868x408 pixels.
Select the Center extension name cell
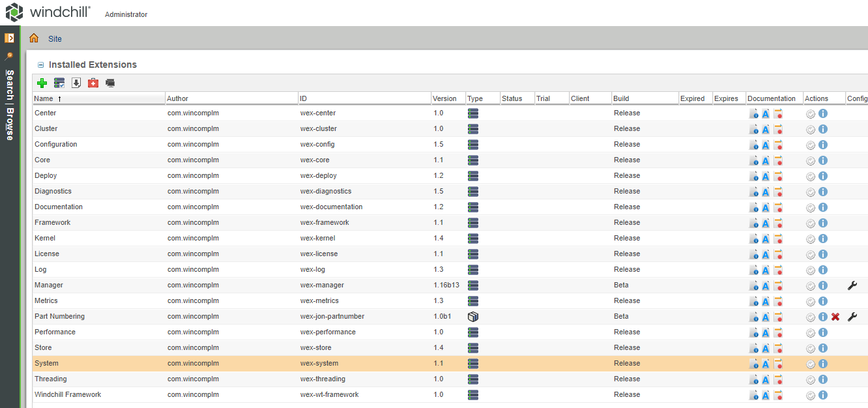[x=46, y=113]
